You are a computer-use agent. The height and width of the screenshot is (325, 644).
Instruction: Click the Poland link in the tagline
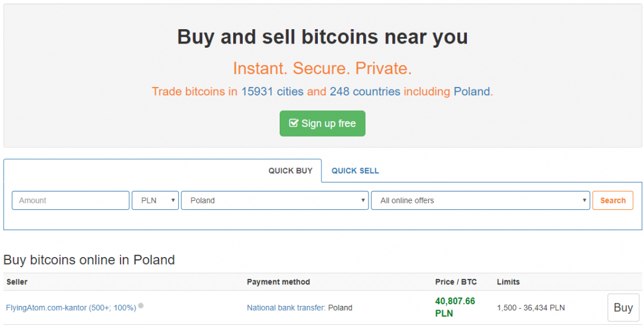coord(472,92)
